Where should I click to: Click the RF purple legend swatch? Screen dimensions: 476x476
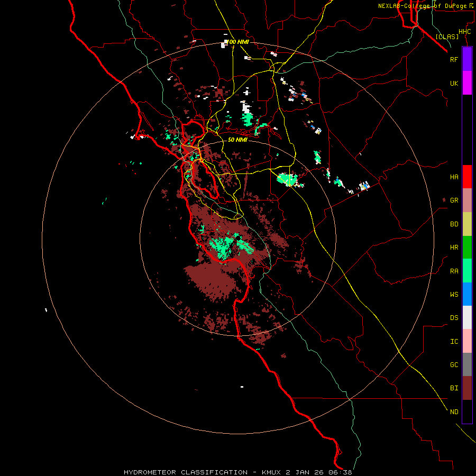pos(467,59)
